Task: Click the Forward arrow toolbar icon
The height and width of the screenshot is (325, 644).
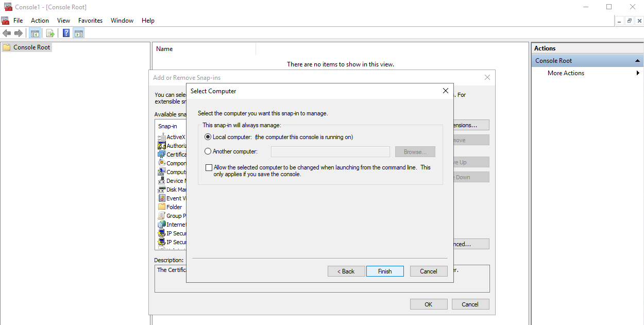Action: pyautogui.click(x=19, y=33)
